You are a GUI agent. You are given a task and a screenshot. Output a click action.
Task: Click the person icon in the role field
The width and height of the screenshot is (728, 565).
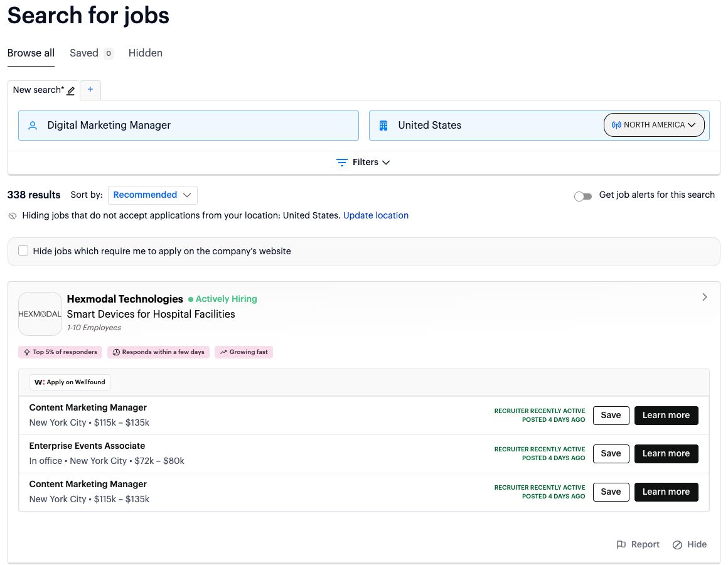(x=33, y=126)
